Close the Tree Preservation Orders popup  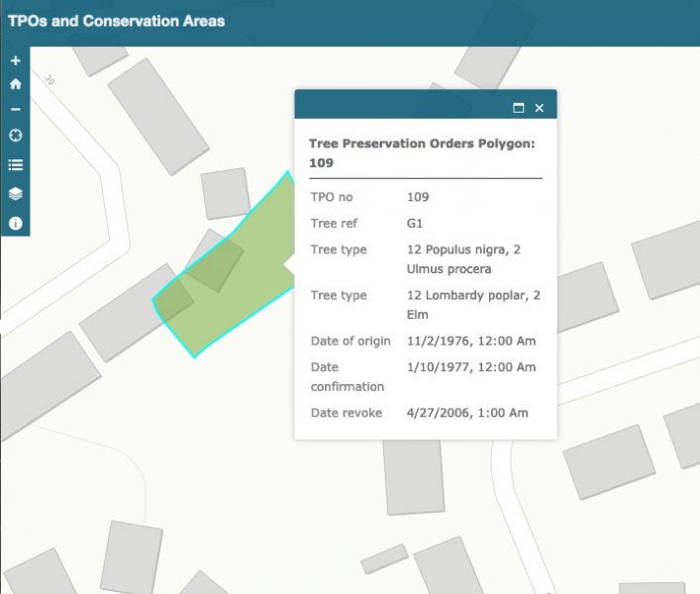540,108
